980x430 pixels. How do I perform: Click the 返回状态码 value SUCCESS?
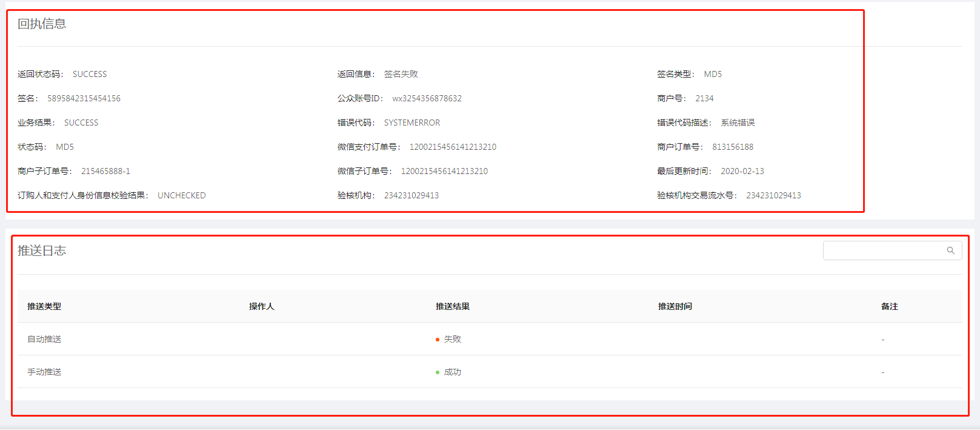point(90,74)
